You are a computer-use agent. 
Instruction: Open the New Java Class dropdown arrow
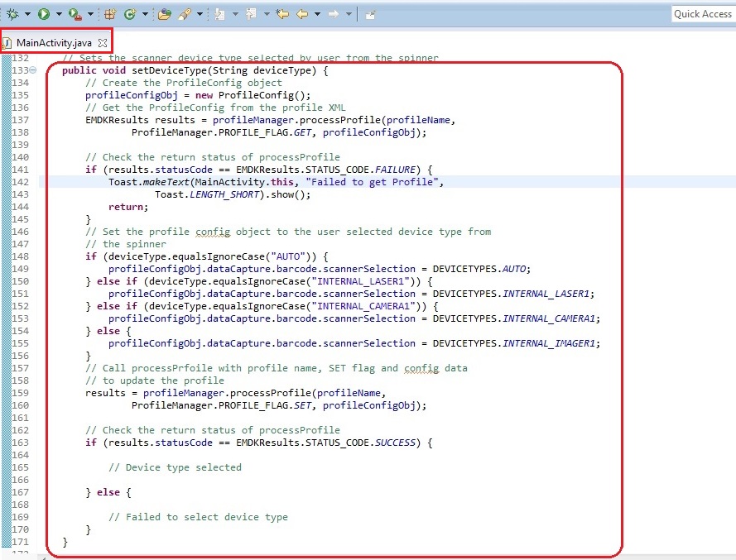tap(145, 14)
